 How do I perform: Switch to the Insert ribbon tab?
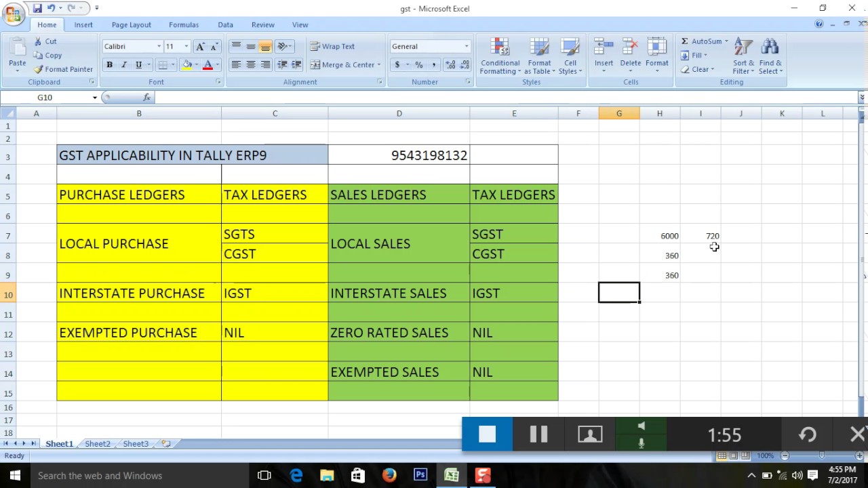[x=83, y=24]
